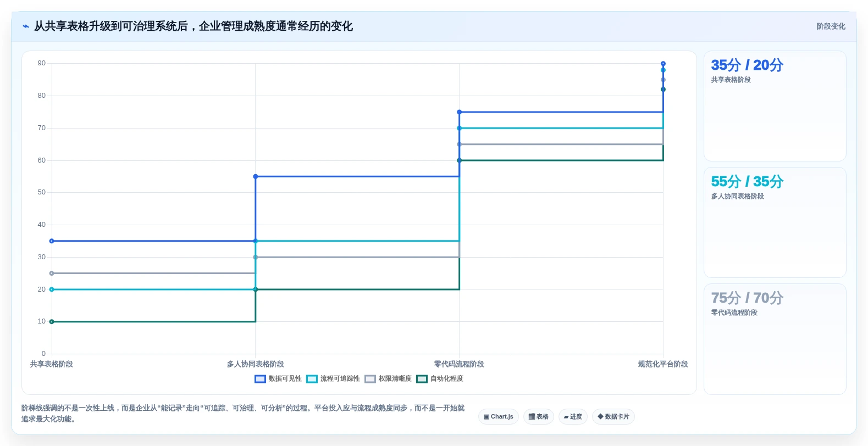
Task: Click the gray data point at 30 on 多人协同表格阶段
Action: pos(256,257)
